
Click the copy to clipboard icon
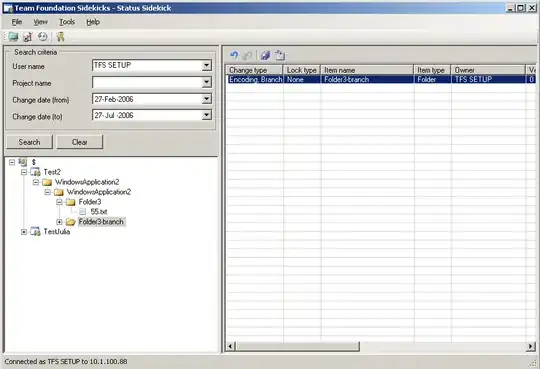pyautogui.click(x=280, y=55)
